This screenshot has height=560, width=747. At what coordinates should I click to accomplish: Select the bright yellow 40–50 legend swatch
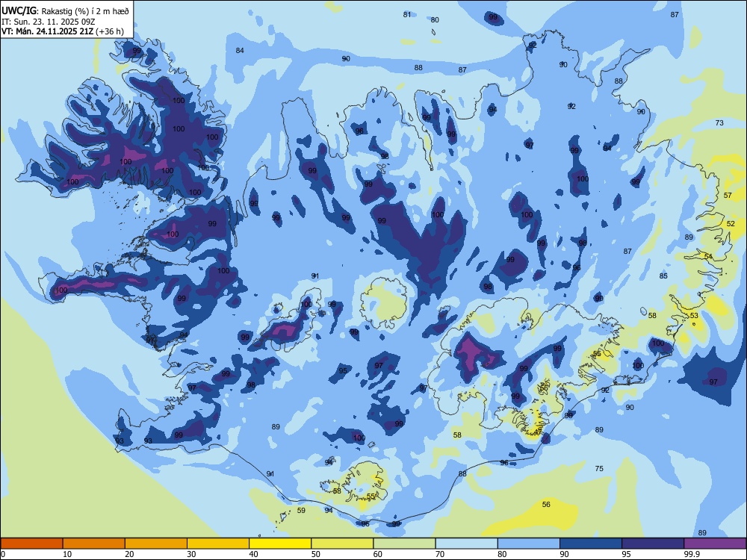pos(280,544)
